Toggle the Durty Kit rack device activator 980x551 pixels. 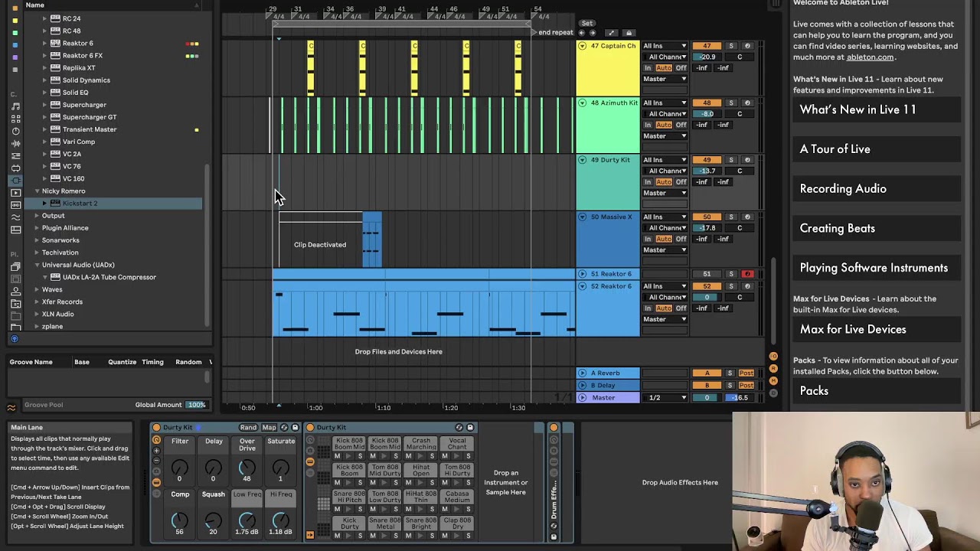tap(156, 428)
